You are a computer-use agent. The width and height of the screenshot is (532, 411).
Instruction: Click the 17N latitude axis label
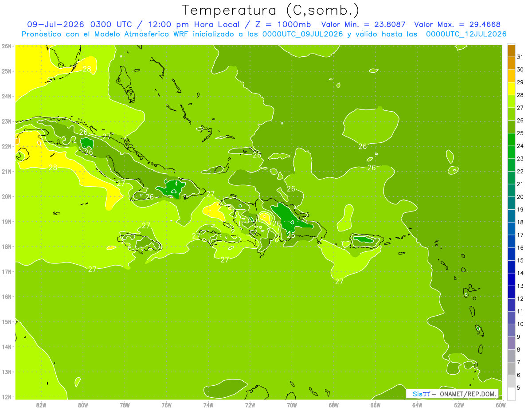(x=6, y=271)
